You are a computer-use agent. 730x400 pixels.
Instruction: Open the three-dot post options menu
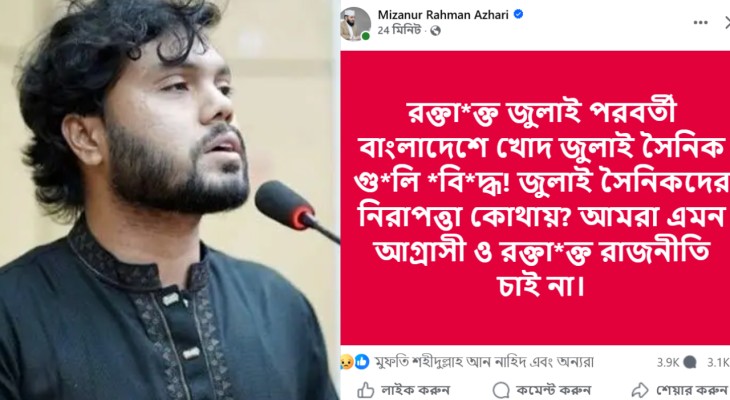coord(701,22)
